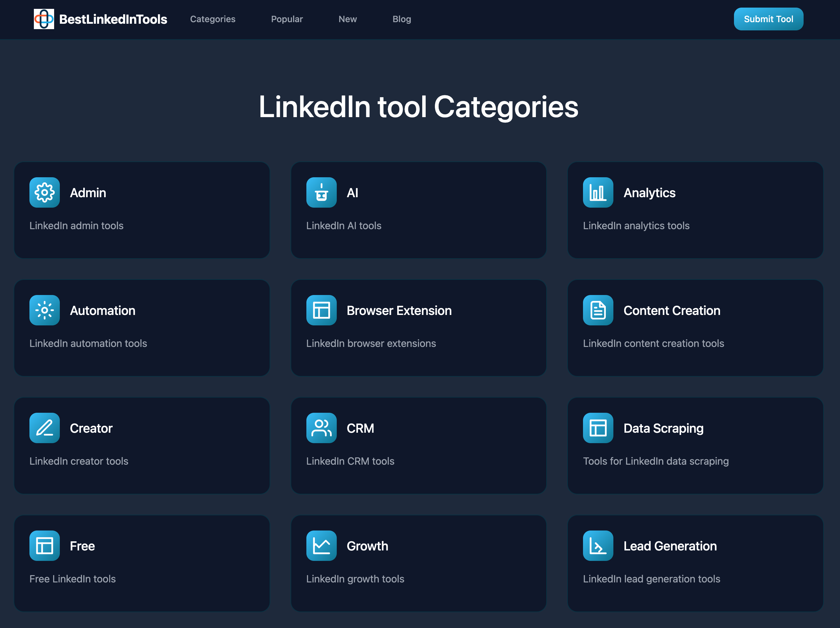840x628 pixels.
Task: Click the Analytics bar chart icon
Action: point(598,192)
